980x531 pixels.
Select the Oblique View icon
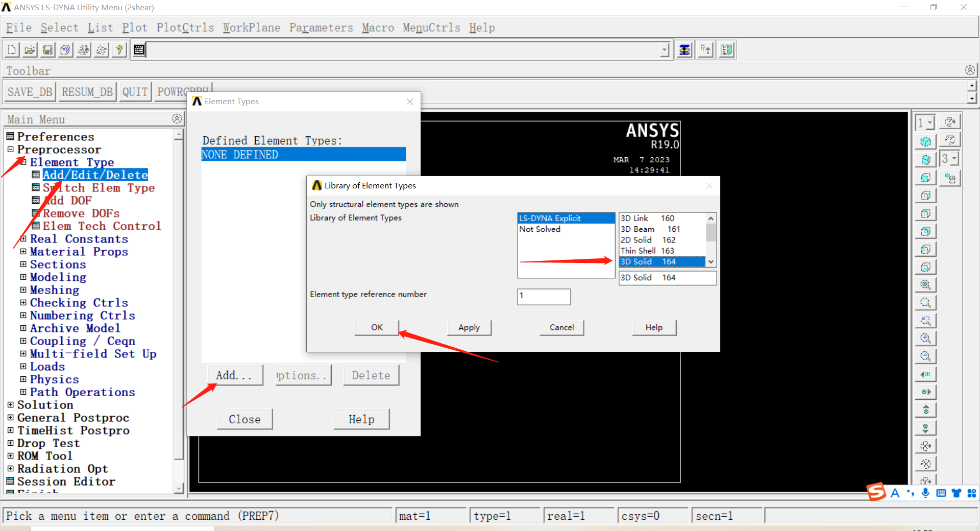pos(925,159)
